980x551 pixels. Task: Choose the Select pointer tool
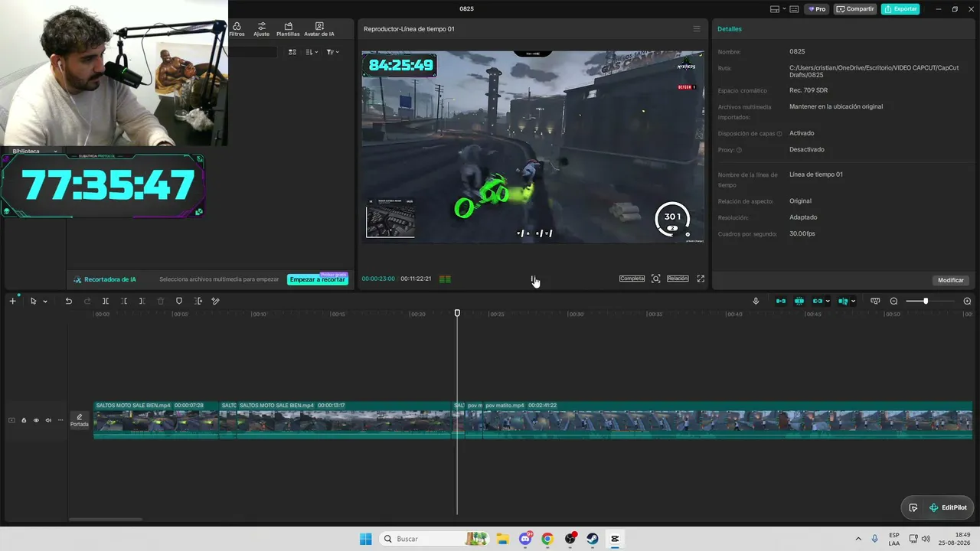click(x=33, y=301)
